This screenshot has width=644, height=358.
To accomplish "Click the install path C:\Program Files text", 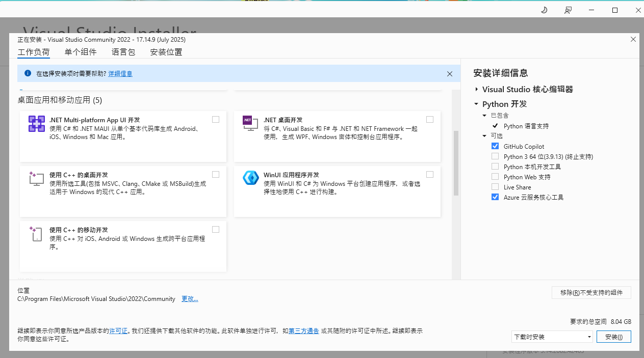I will coord(96,299).
